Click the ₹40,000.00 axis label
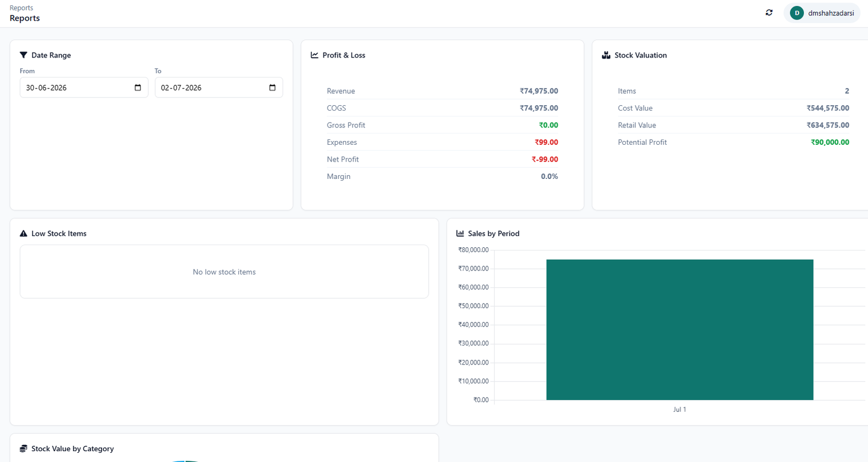 [474, 325]
